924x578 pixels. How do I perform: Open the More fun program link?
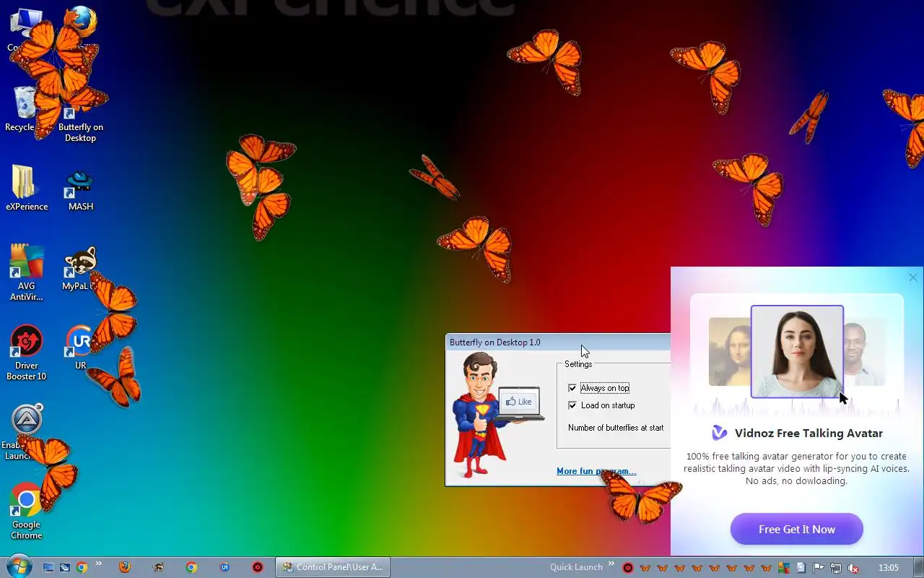pos(596,471)
